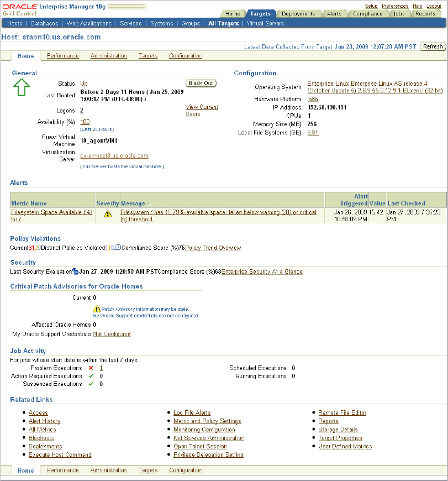Open the Reports top navigation tab
Viewport: 448px width, 481px height.
tap(425, 14)
